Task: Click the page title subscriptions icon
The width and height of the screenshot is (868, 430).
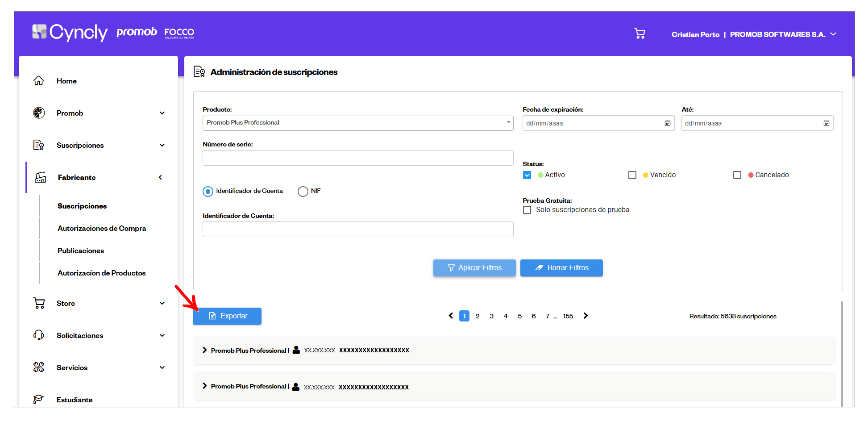Action: 199,71
